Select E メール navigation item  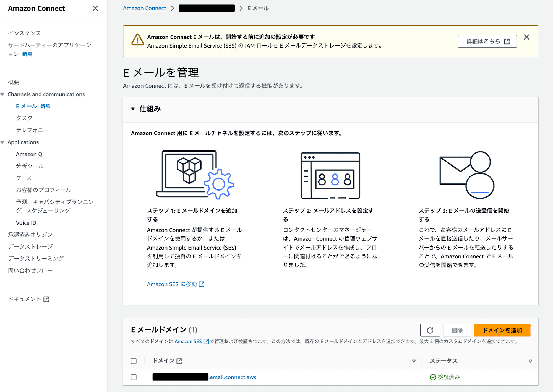[x=27, y=106]
